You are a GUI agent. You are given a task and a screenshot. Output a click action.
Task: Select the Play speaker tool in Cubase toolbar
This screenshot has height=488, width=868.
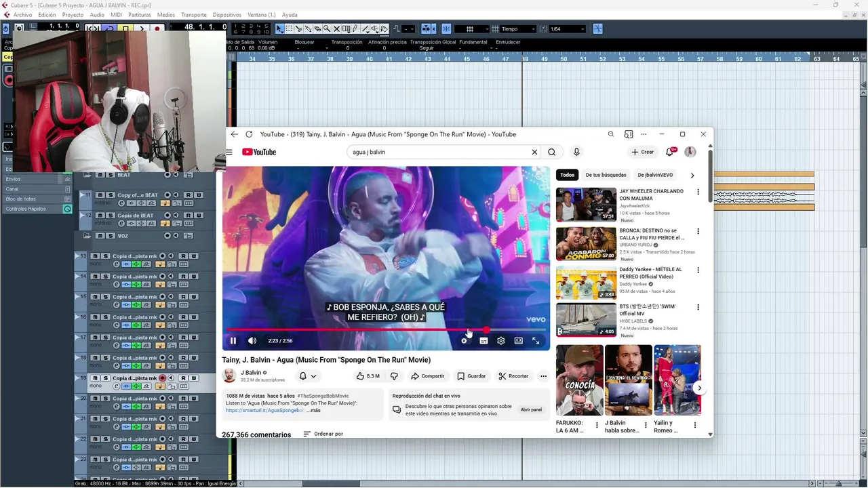pos(375,29)
